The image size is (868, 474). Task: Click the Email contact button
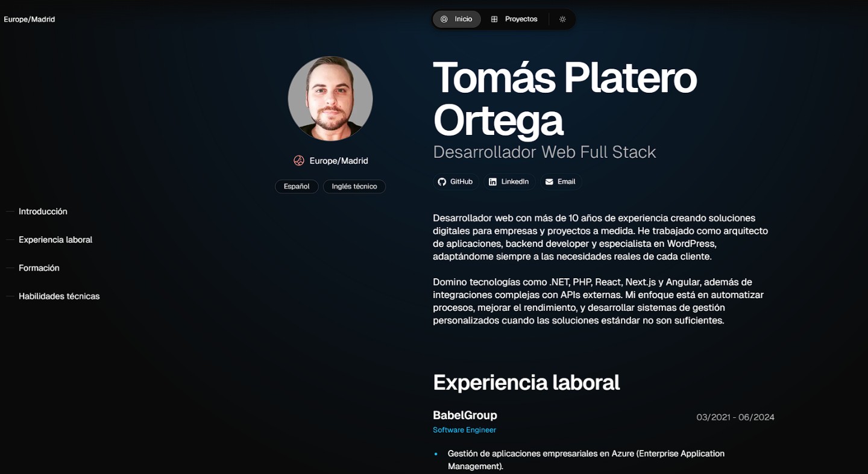(561, 181)
